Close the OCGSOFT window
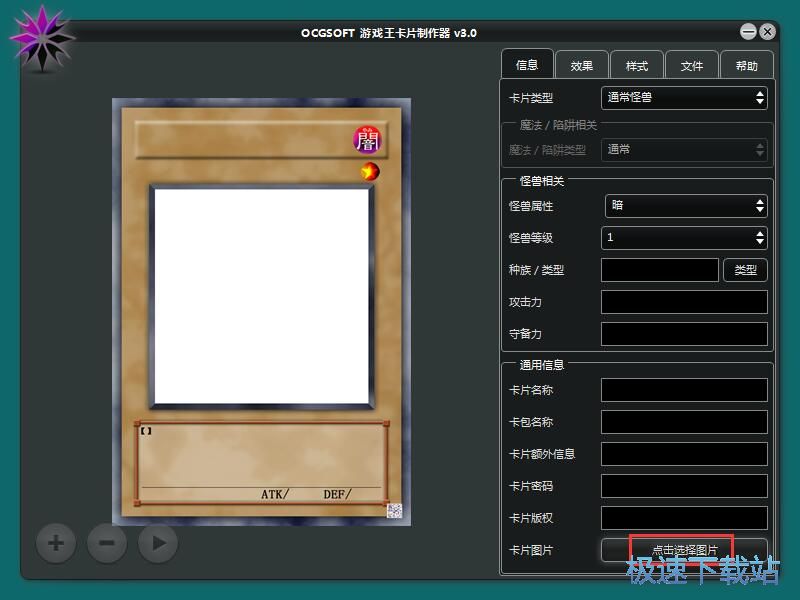800x600 pixels. tap(767, 32)
